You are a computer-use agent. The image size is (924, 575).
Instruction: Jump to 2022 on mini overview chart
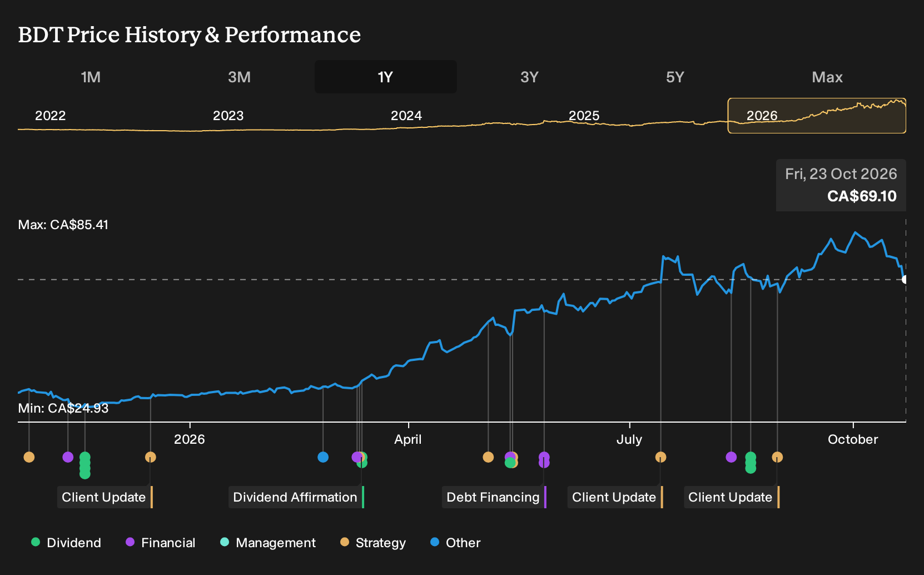coord(51,116)
